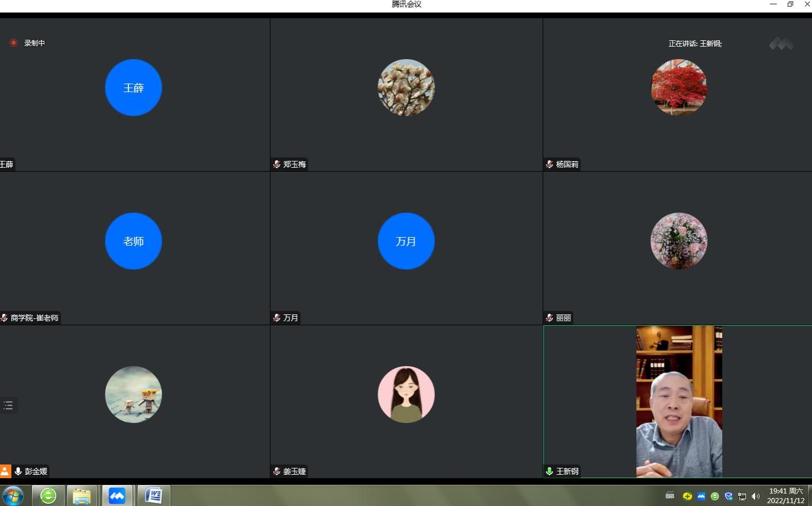The width and height of the screenshot is (812, 506).
Task: Open the Windows Start menu
Action: 13,496
